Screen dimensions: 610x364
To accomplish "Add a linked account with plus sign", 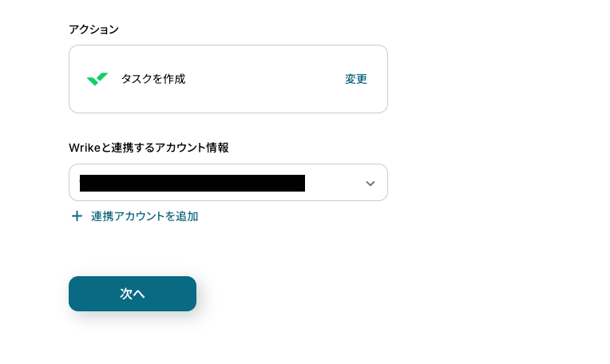I will tap(77, 216).
